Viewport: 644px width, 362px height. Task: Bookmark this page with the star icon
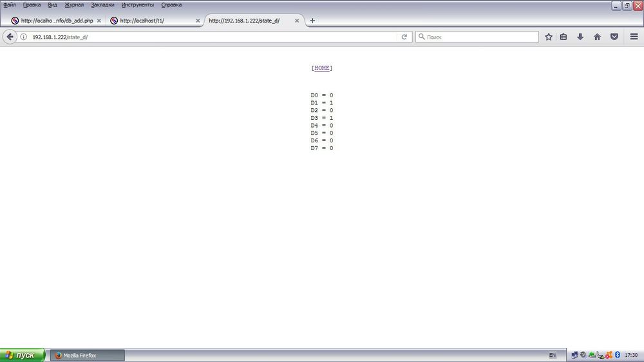pos(548,37)
